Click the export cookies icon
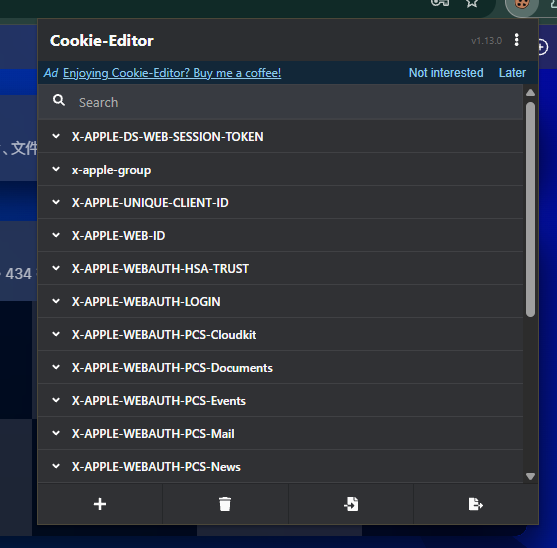 tap(476, 504)
